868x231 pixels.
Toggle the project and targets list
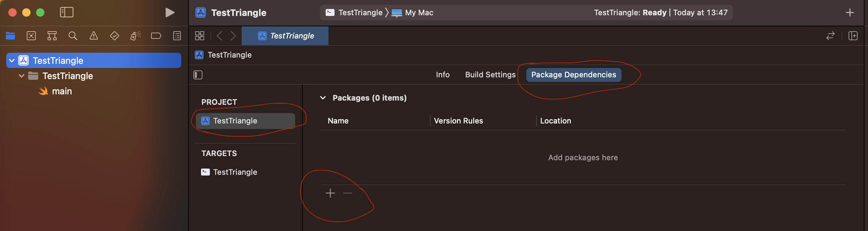coord(198,75)
